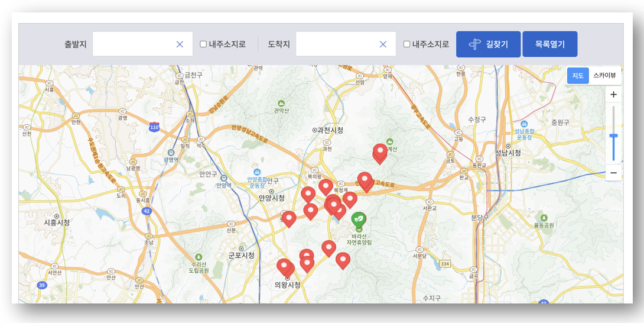Viewport: 644px width, 323px height.
Task: Click the 과천시청 map label
Action: 331,130
